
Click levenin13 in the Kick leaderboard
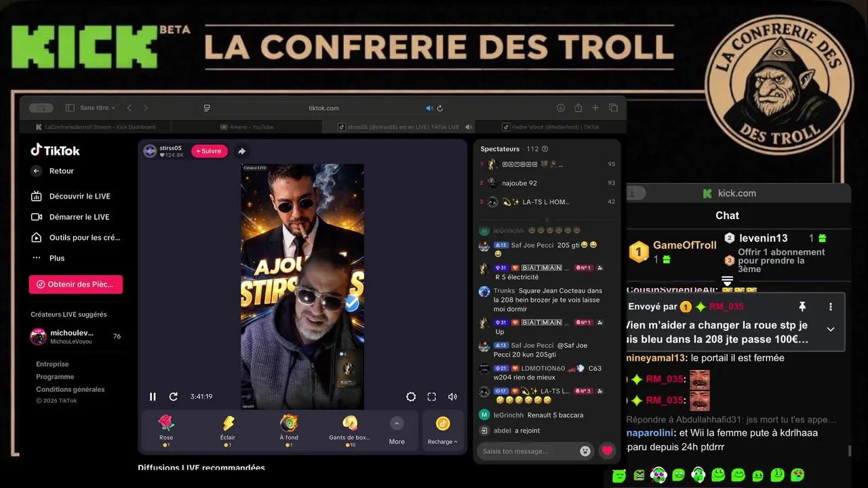point(764,238)
